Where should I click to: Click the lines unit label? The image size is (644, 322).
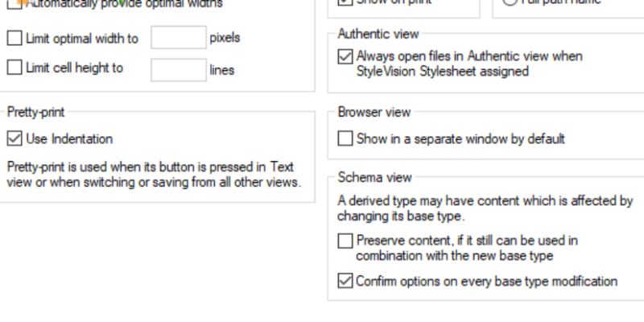point(222,70)
